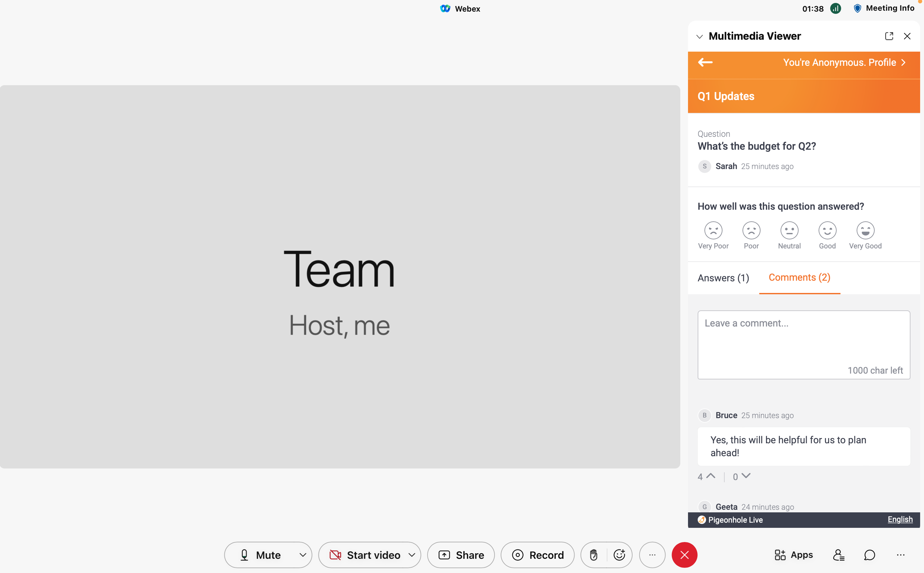Open the reactions smiley icon

coord(619,555)
